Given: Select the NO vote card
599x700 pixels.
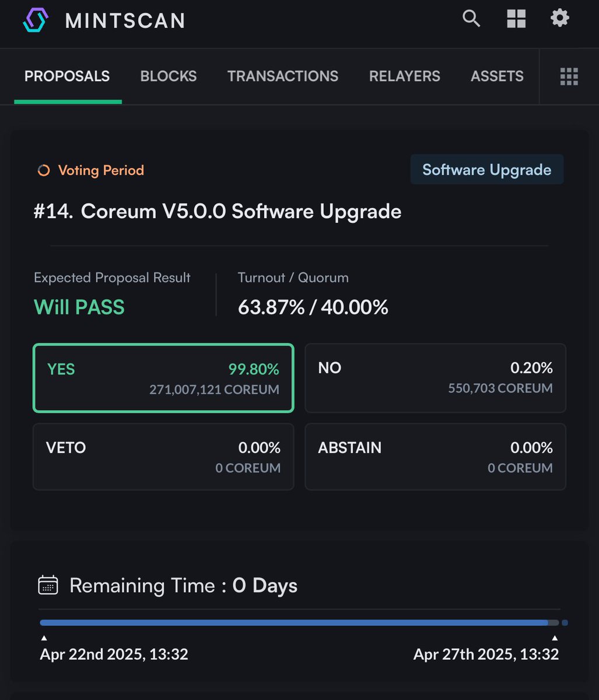Looking at the screenshot, I should [x=435, y=378].
